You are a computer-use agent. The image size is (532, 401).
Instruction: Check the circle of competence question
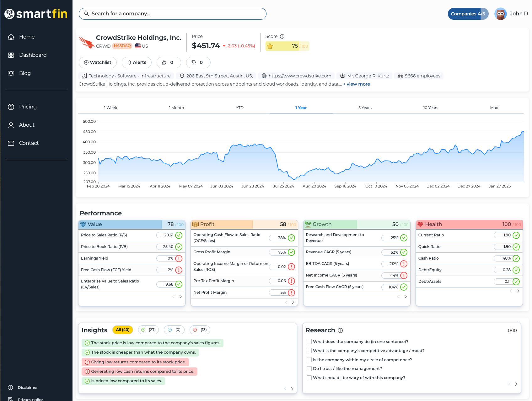[x=309, y=360]
